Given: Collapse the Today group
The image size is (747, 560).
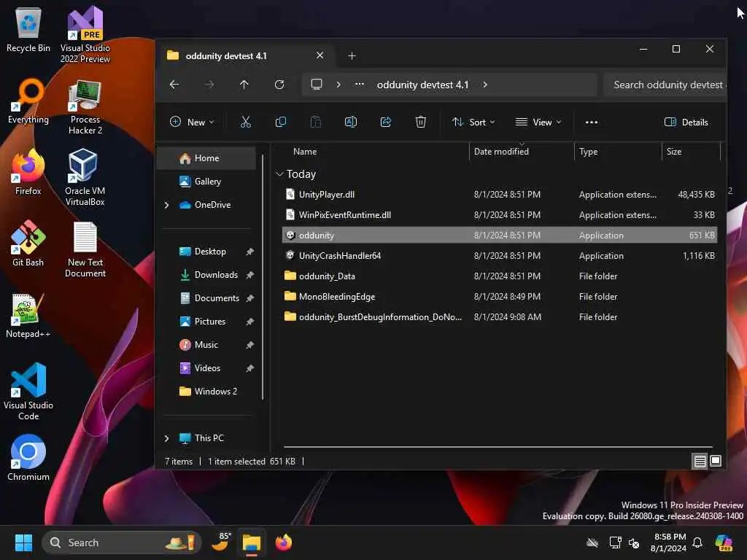Looking at the screenshot, I should [x=279, y=174].
